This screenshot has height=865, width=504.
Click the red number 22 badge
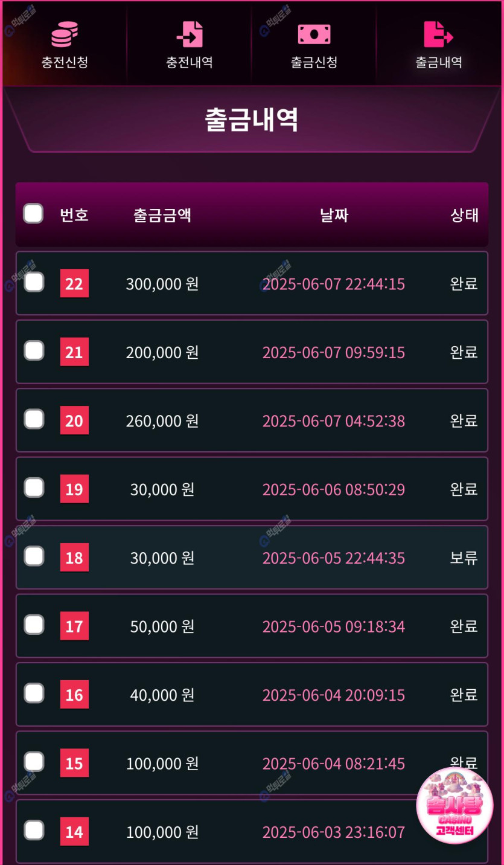pyautogui.click(x=74, y=283)
